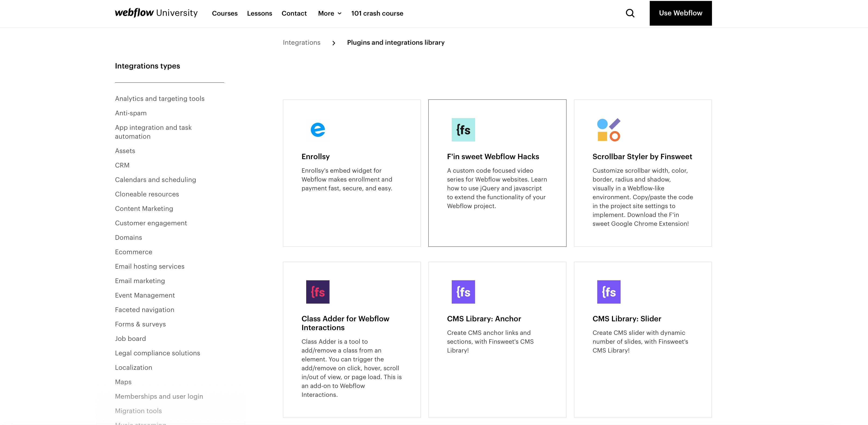Select the CMS Library: Slider purple {fs} icon
This screenshot has height=425, width=868.
[608, 292]
